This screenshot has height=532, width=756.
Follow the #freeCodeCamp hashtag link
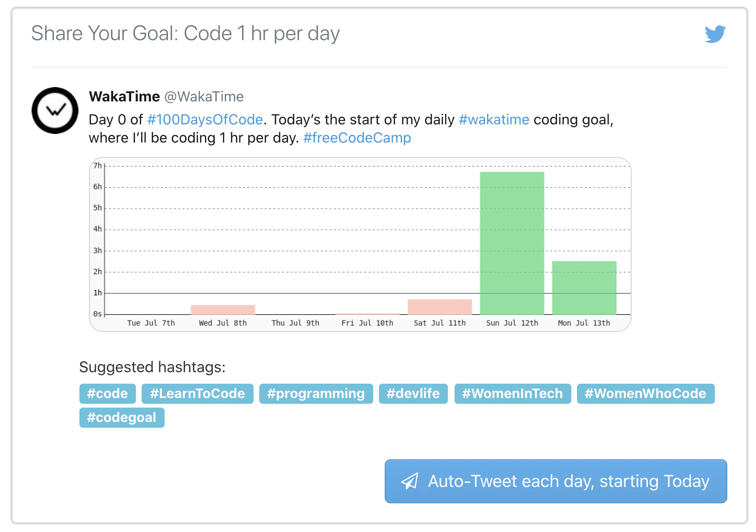pyautogui.click(x=357, y=138)
